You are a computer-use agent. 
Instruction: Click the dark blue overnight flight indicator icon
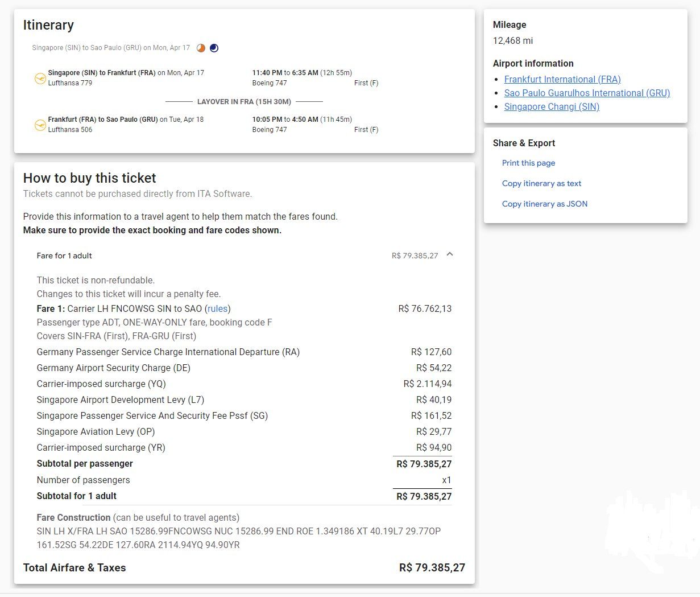pos(214,48)
